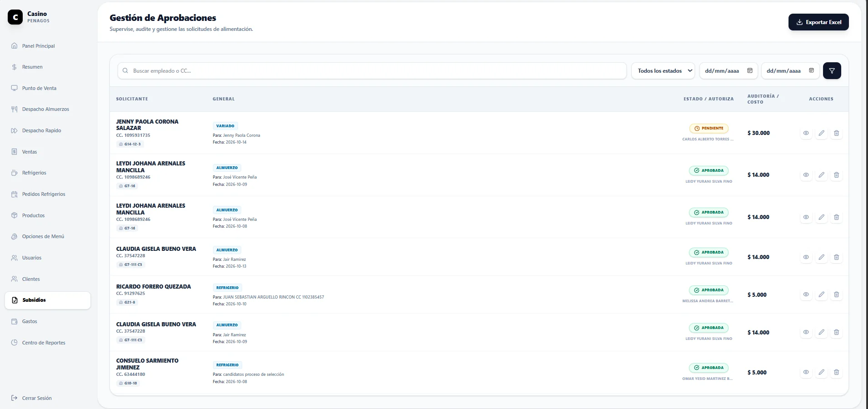Delete the Jenny Paola Corona request
868x409 pixels.
click(x=836, y=133)
